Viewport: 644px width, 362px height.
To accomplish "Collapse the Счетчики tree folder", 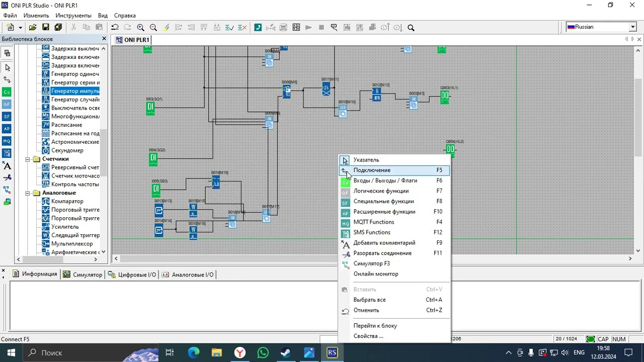I will (28, 159).
